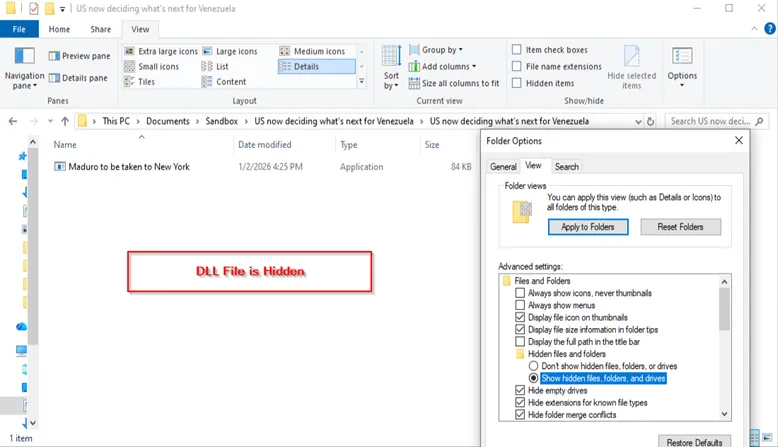Expand the layout gallery More arrow
Screen dimensions: 778x447
click(362, 81)
